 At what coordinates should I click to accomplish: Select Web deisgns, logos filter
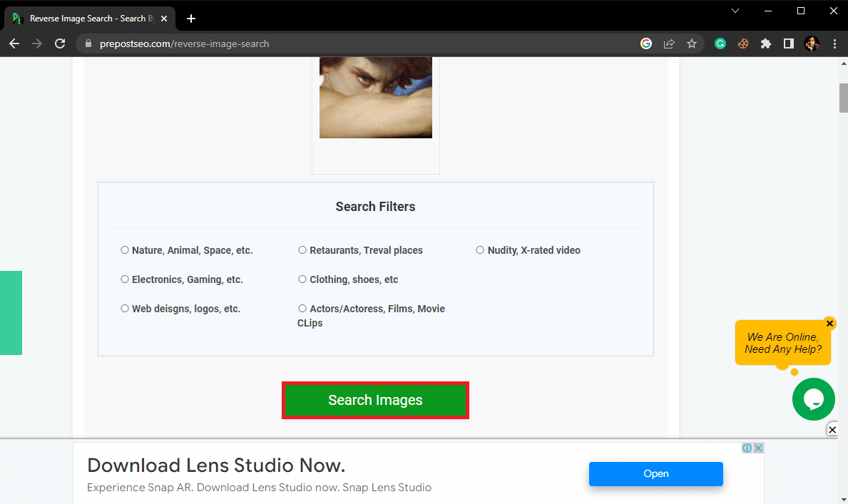(x=125, y=308)
